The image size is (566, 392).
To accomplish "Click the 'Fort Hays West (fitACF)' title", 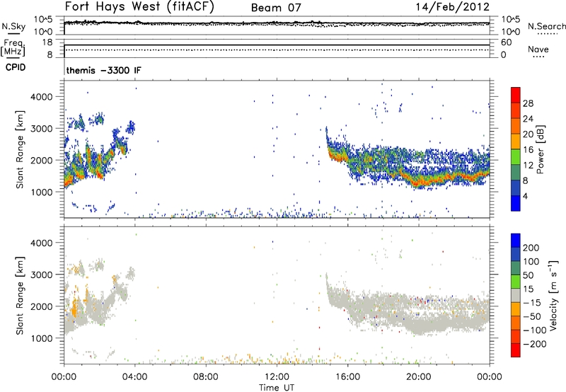I will [139, 7].
